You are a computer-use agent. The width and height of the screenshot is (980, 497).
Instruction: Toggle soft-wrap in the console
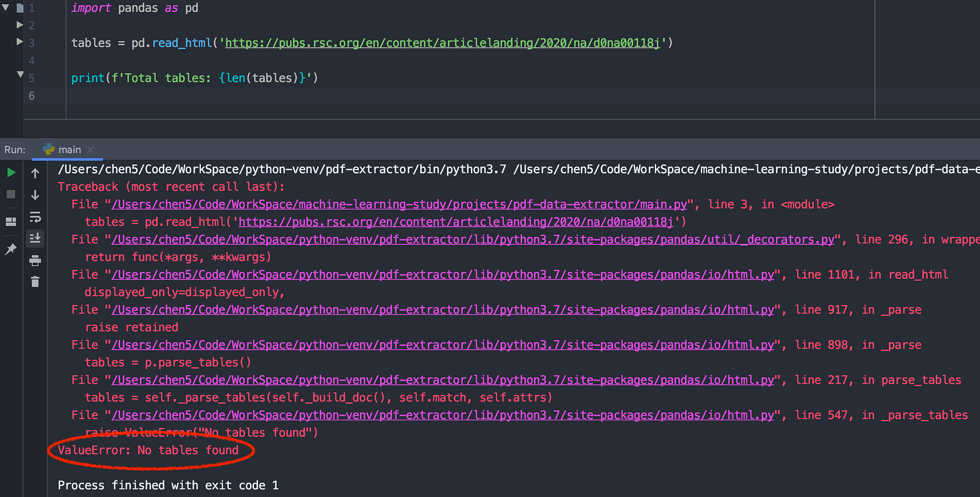pyautogui.click(x=35, y=217)
